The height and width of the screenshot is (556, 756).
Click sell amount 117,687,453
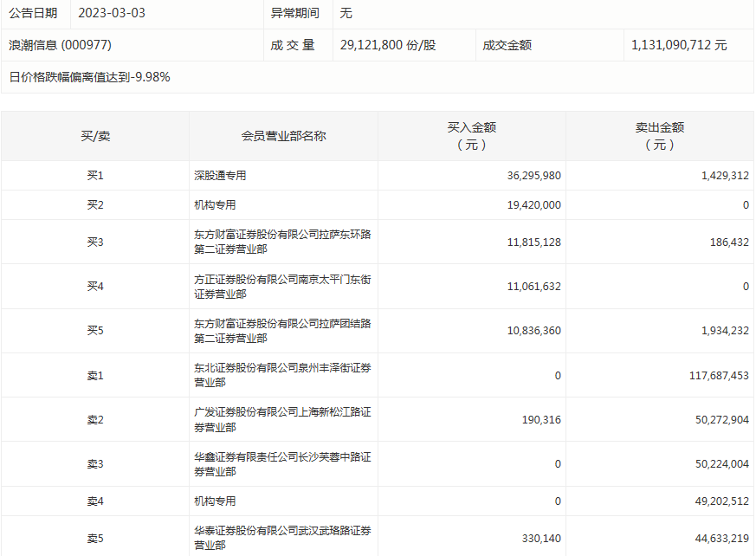click(x=719, y=376)
